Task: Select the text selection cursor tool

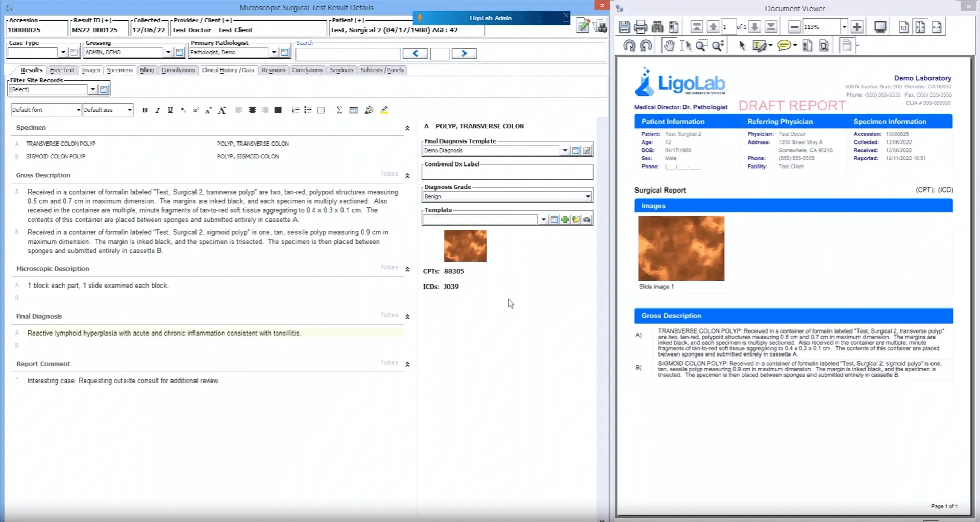Action: pos(685,46)
